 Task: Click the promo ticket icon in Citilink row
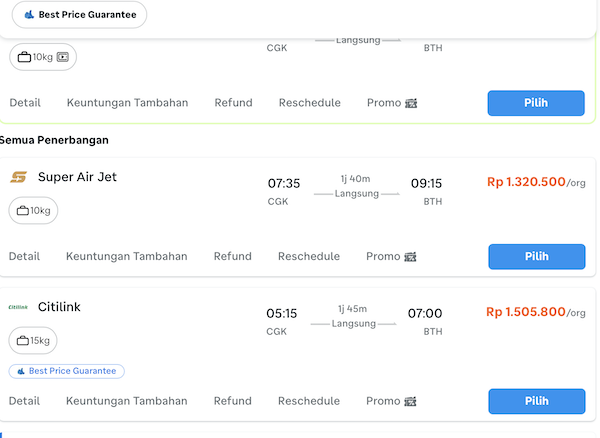[410, 402]
